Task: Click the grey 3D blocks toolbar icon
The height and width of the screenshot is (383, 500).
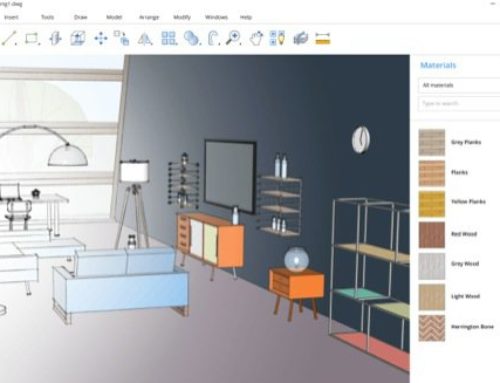Action: tap(301, 38)
